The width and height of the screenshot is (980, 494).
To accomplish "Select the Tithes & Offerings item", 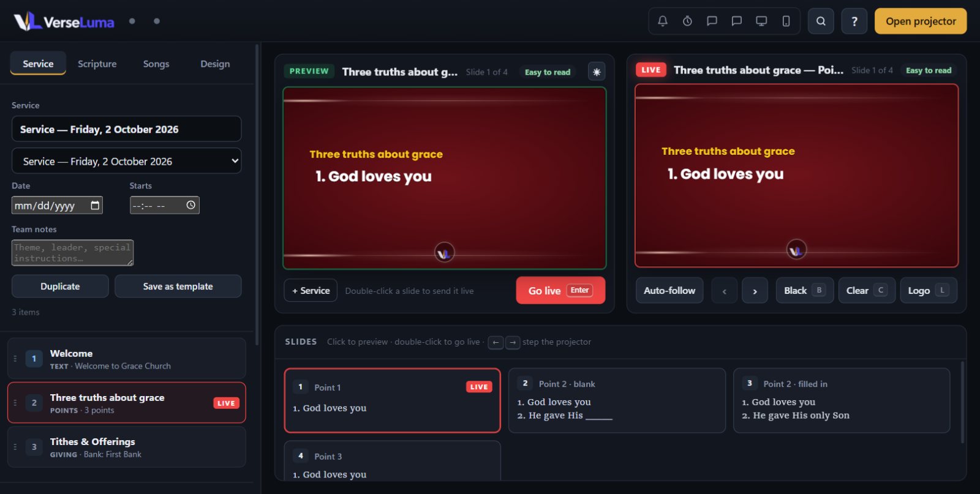I will point(126,447).
